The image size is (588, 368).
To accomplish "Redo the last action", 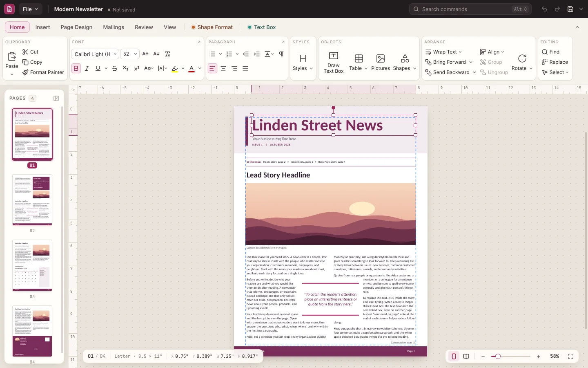I will [x=557, y=9].
